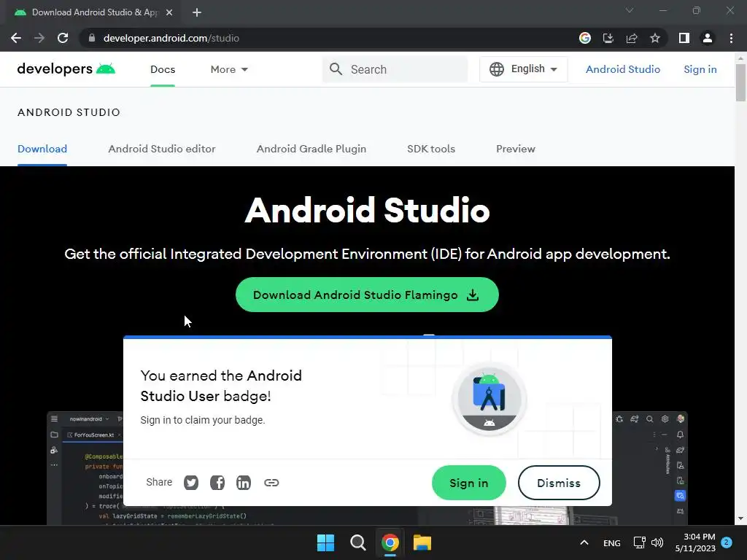This screenshot has width=747, height=560.
Task: Bookmark this page with the star
Action: pyautogui.click(x=655, y=38)
